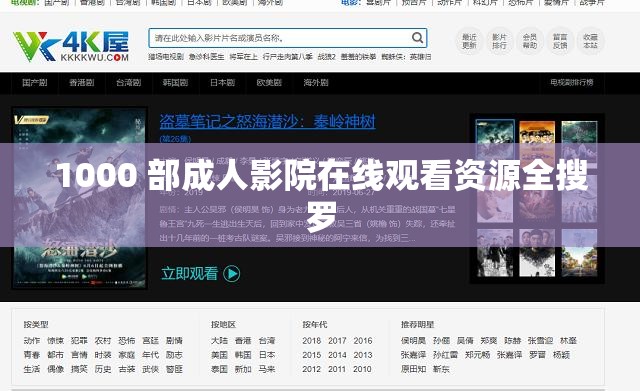Viewport: 640px width, 391px height.
Task: Select the 欧美剧 tab in black navbar
Action: click(x=269, y=82)
